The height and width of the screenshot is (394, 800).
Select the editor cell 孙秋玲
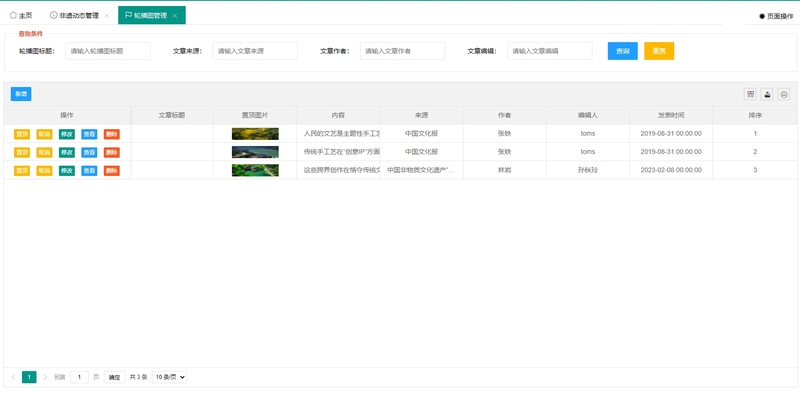pos(588,170)
